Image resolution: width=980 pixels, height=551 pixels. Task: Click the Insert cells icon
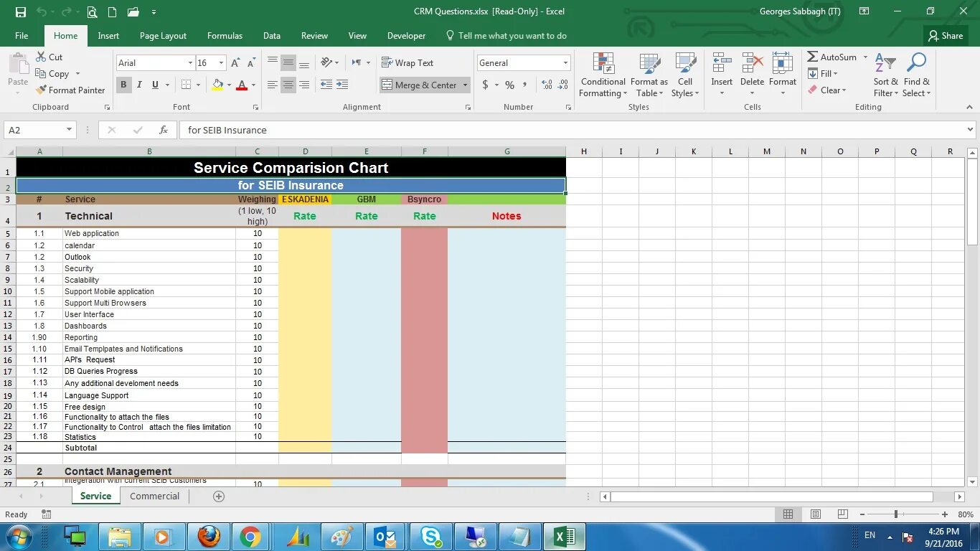[722, 63]
